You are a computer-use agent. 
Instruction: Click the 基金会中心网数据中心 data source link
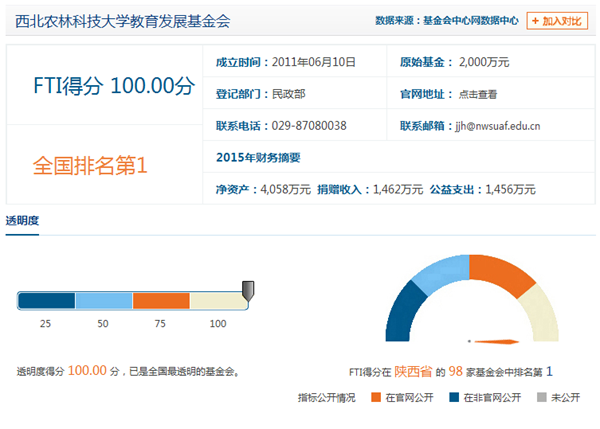[x=470, y=20]
